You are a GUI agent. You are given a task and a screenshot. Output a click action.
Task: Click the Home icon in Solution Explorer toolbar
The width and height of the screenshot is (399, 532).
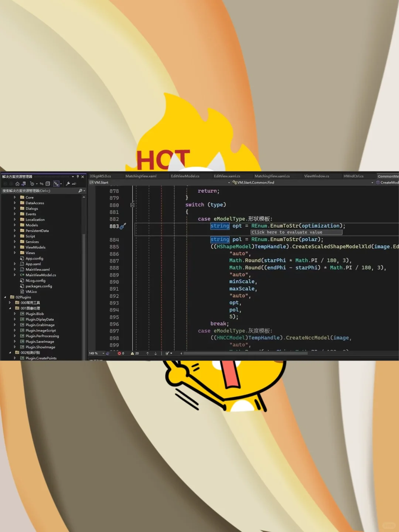click(x=17, y=184)
